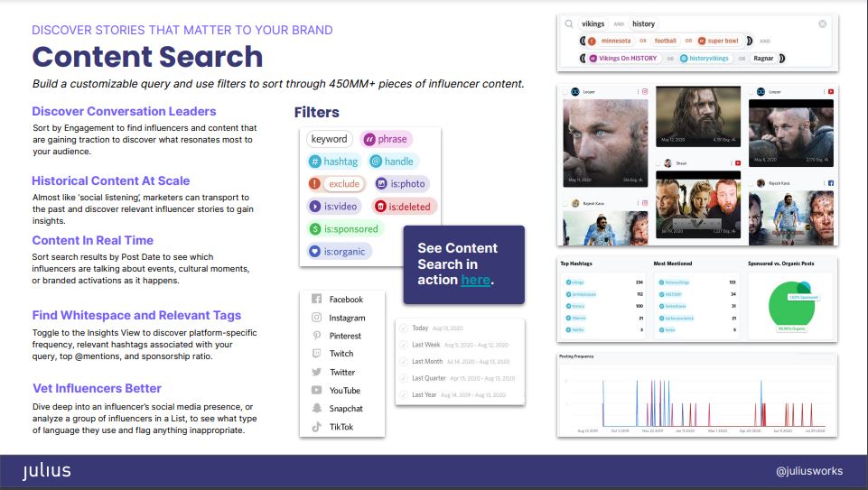The height and width of the screenshot is (490, 868).
Task: Click the magnifier icon in the search bar
Action: point(568,23)
